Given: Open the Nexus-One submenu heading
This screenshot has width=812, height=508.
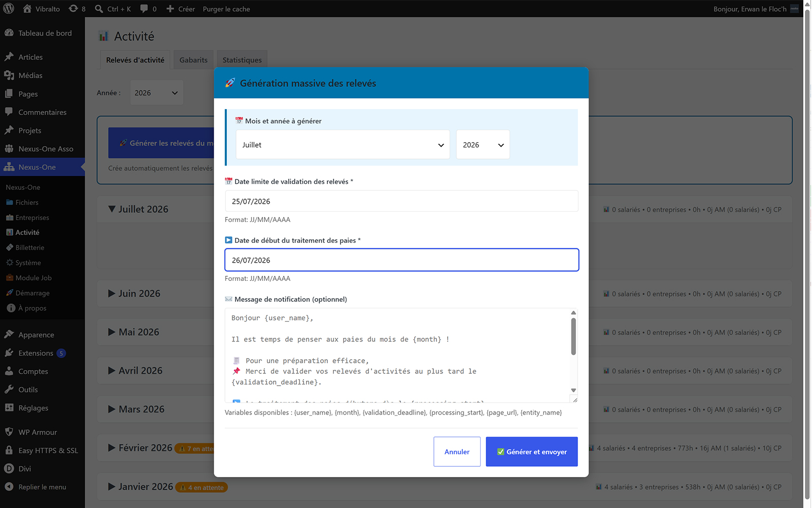Looking at the screenshot, I should pyautogui.click(x=23, y=187).
